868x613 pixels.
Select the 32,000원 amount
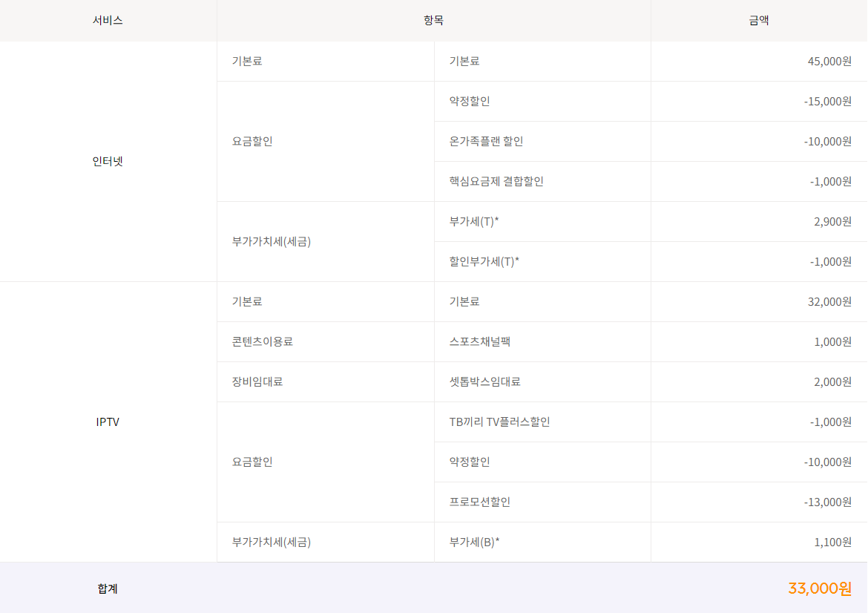tap(829, 301)
